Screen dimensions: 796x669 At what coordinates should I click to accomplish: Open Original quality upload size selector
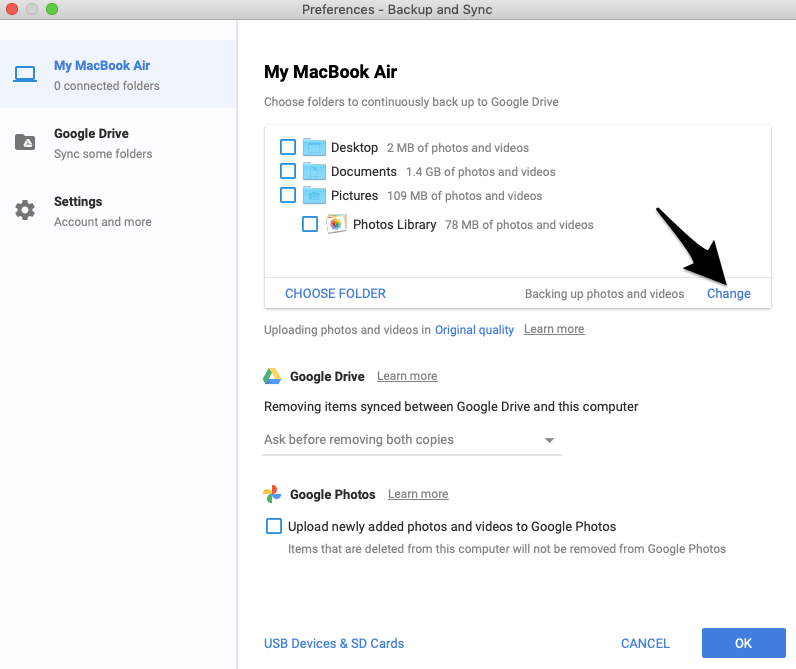pos(474,330)
